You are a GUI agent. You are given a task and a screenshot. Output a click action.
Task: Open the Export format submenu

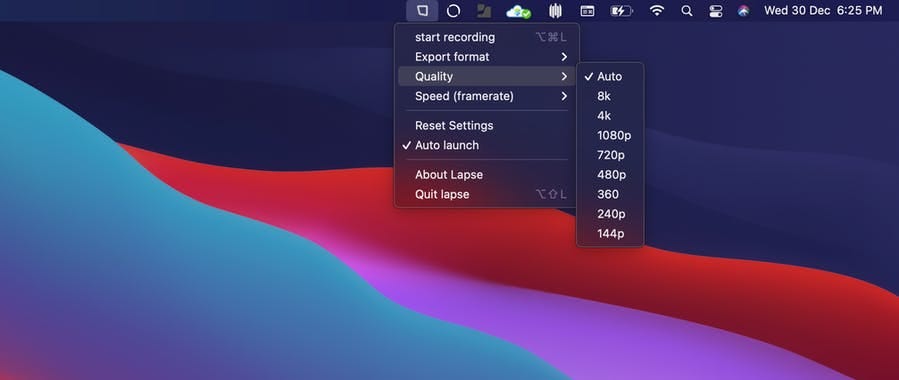click(486, 57)
